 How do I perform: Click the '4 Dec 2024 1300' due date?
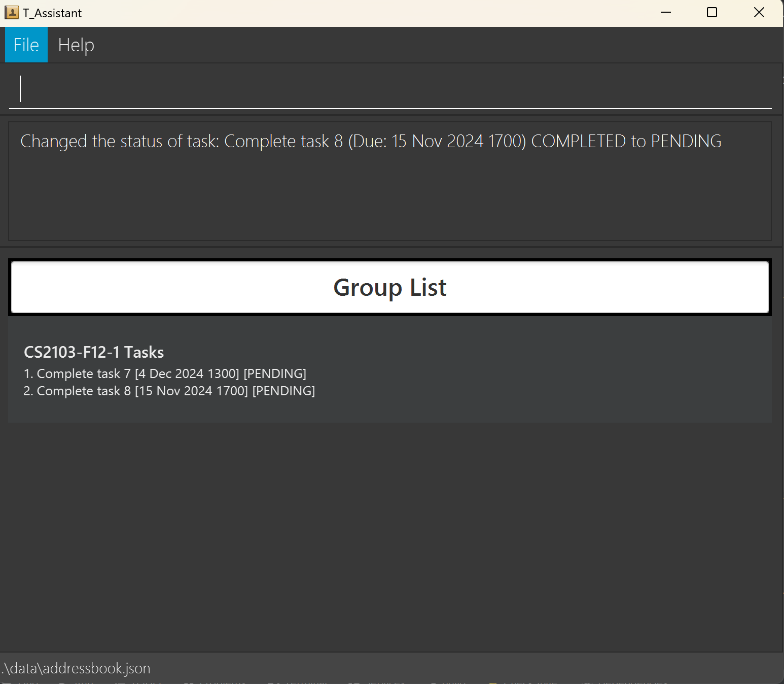187,374
